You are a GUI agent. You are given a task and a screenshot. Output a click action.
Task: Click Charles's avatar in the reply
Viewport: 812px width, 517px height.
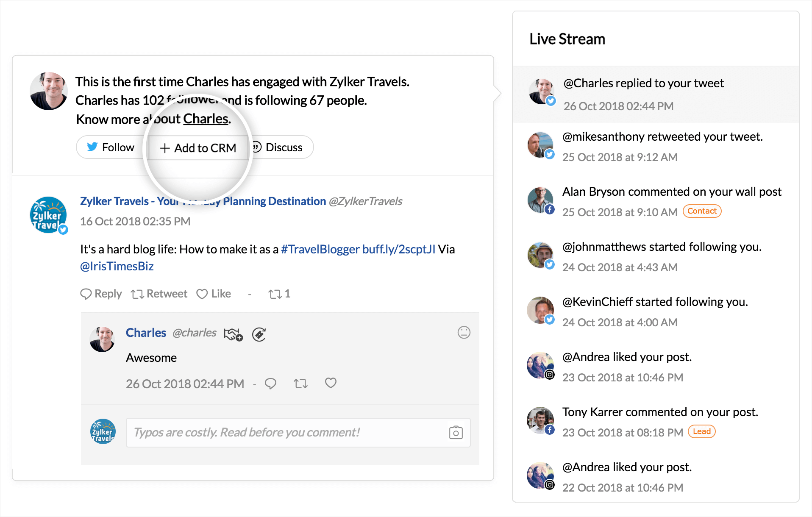pos(102,339)
